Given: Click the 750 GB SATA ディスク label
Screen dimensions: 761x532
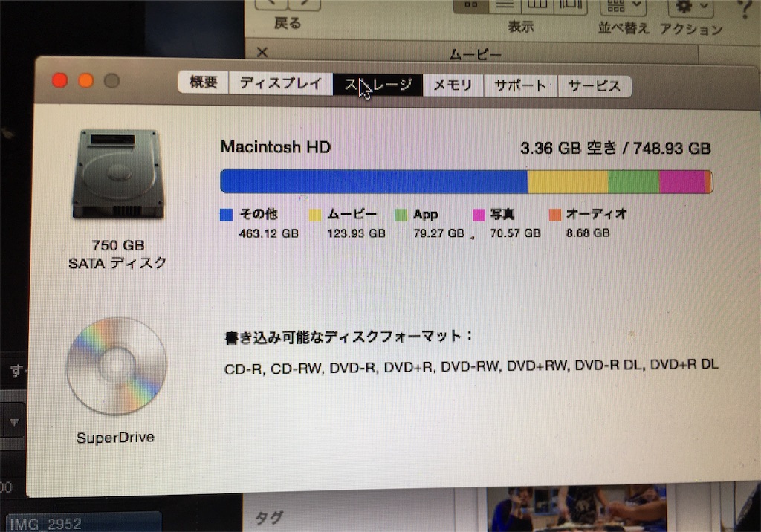Looking at the screenshot, I should pos(117,254).
